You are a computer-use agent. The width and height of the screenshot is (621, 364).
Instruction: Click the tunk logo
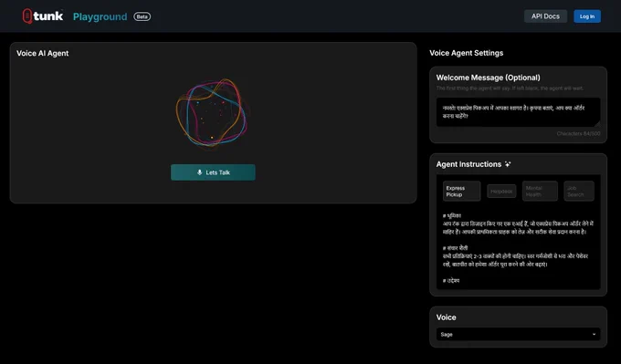pos(43,16)
